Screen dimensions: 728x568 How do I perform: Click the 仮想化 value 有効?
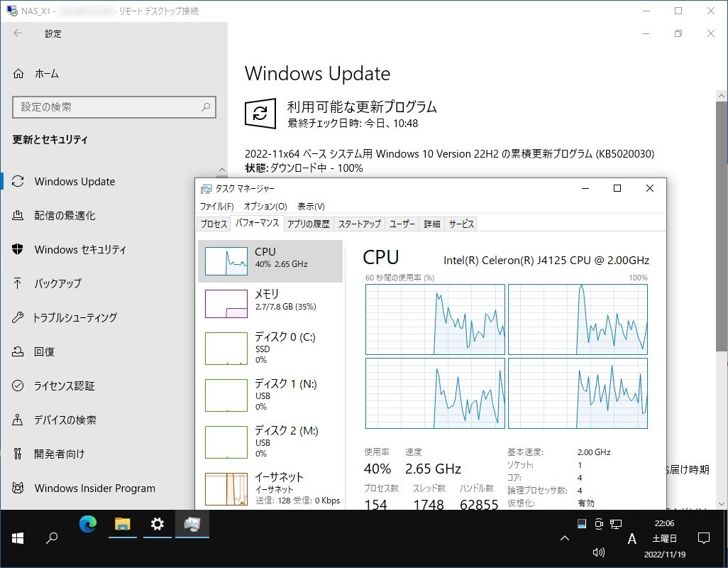click(x=586, y=503)
